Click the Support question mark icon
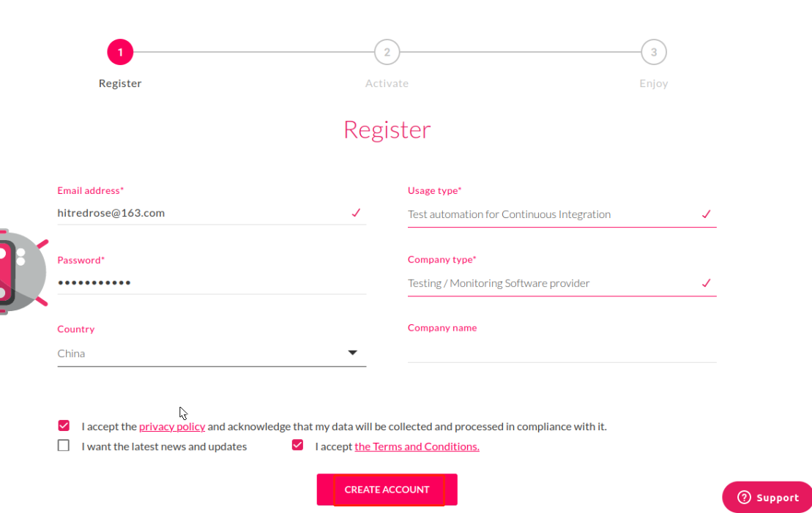The height and width of the screenshot is (513, 812). [x=744, y=498]
